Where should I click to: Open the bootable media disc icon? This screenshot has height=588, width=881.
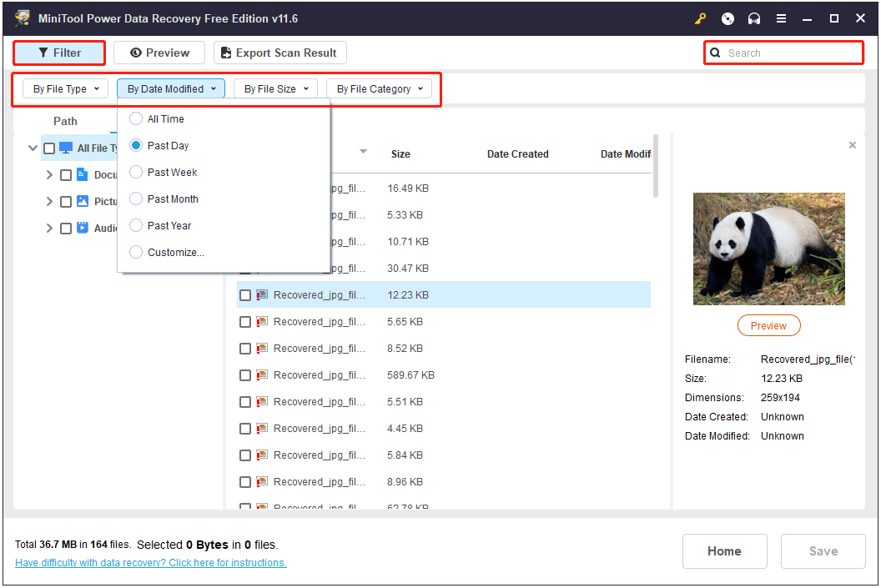727,18
